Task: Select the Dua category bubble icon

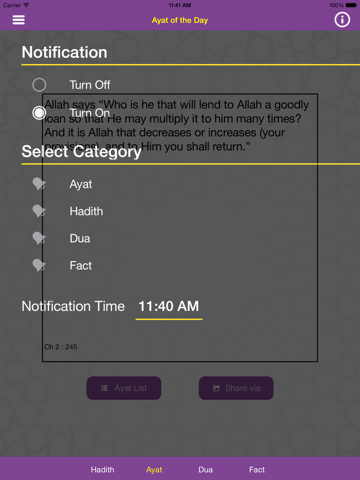Action: (39, 238)
